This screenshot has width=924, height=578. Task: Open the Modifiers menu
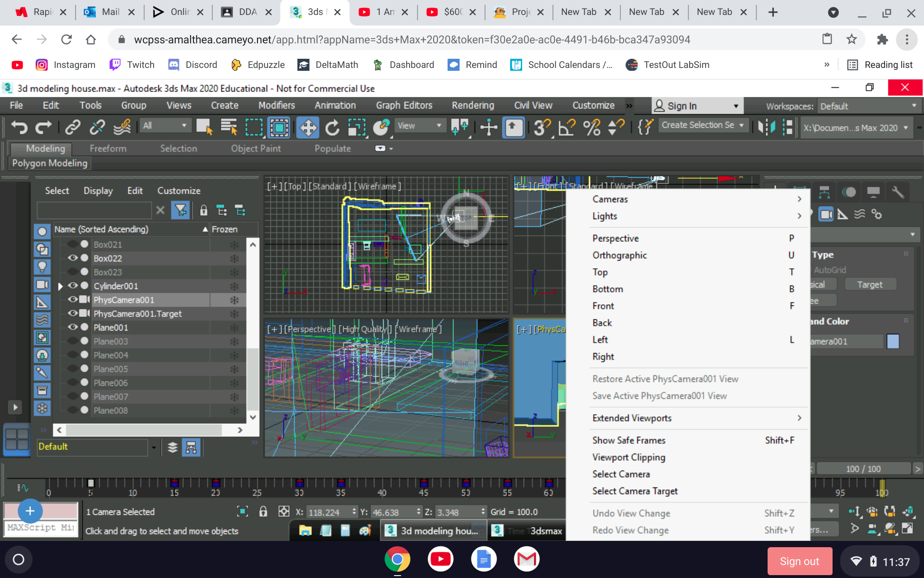(x=276, y=105)
